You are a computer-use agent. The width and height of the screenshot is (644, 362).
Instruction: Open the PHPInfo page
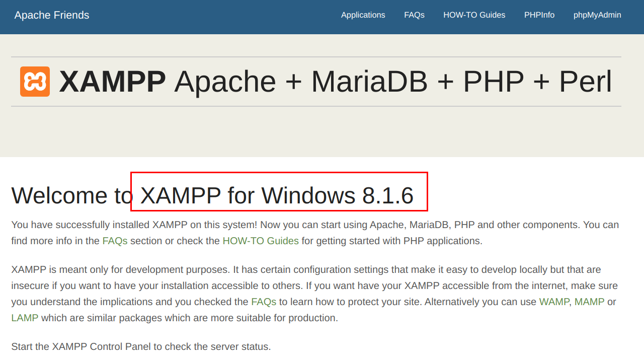coord(539,15)
